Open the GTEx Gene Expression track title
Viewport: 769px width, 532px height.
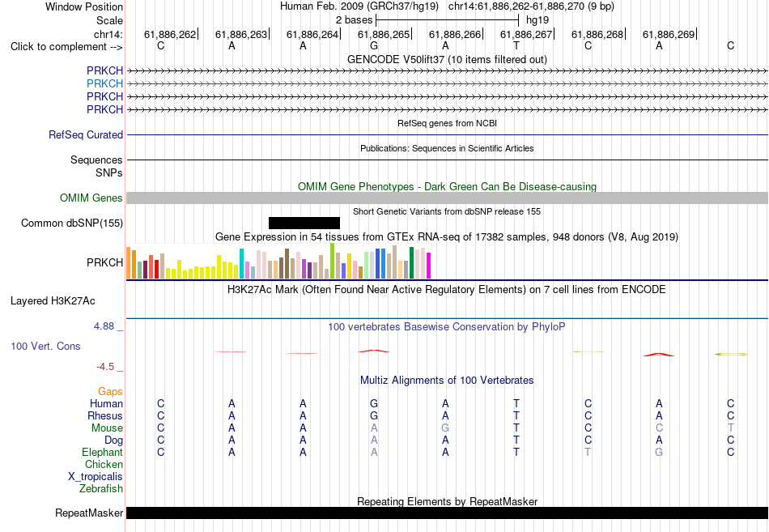click(x=447, y=237)
